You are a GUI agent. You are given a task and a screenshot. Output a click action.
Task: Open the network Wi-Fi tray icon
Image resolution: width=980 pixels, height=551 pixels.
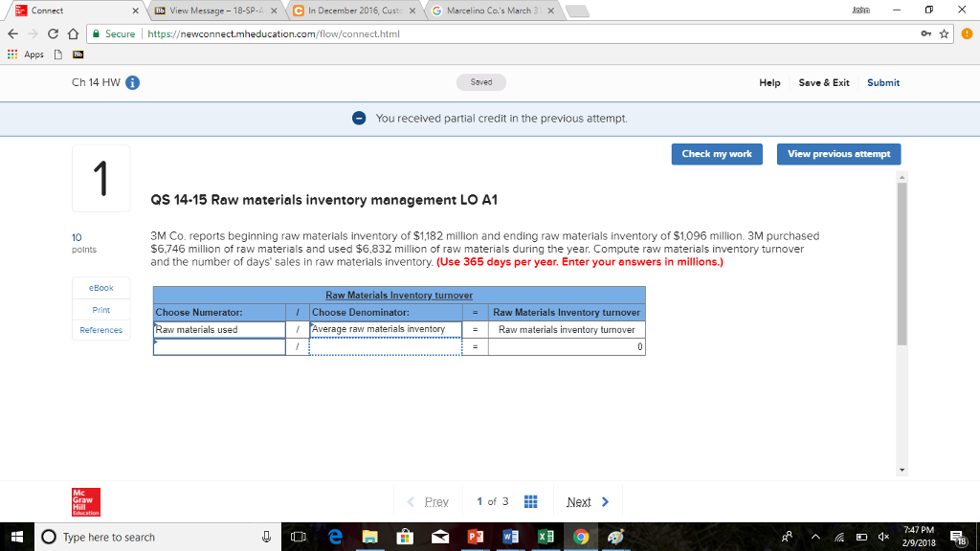[839, 537]
